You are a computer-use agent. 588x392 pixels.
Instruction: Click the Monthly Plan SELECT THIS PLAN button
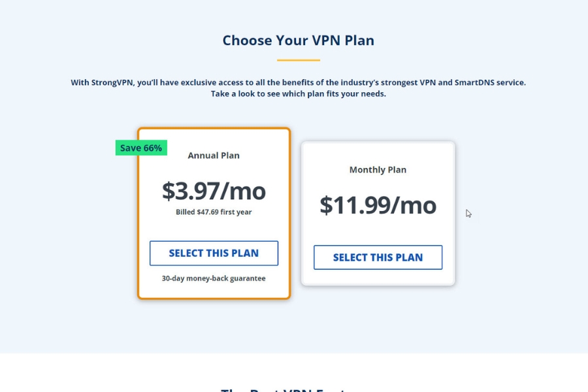(378, 257)
